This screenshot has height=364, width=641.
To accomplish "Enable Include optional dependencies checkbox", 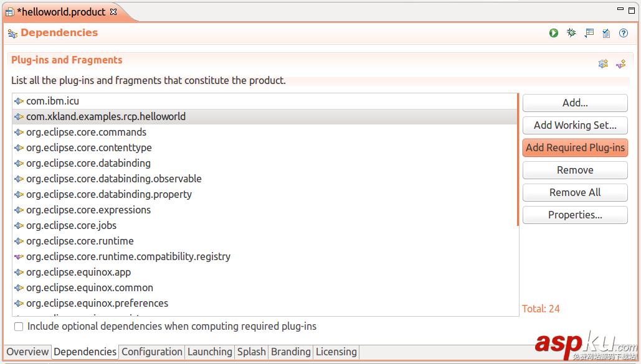I will [19, 327].
